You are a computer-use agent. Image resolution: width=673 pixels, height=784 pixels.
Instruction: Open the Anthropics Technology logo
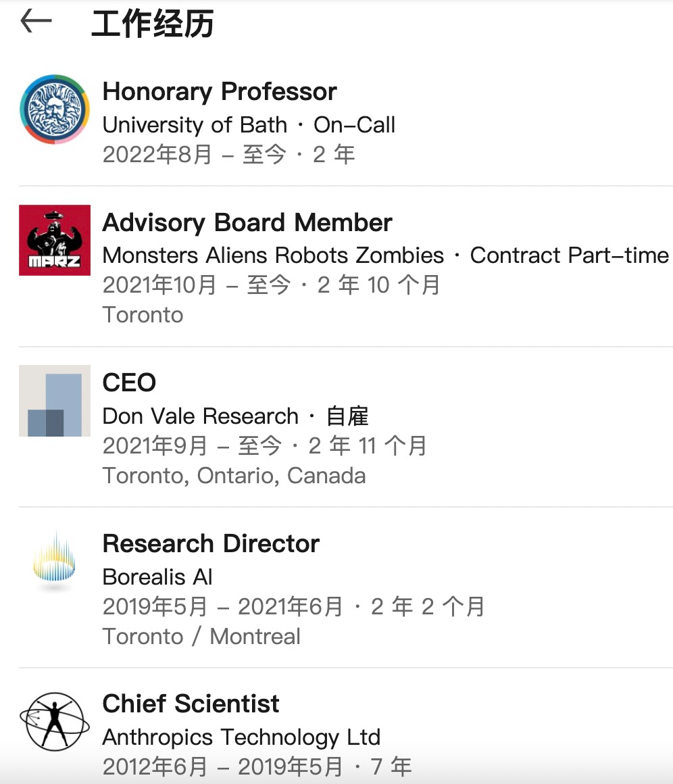[55, 722]
